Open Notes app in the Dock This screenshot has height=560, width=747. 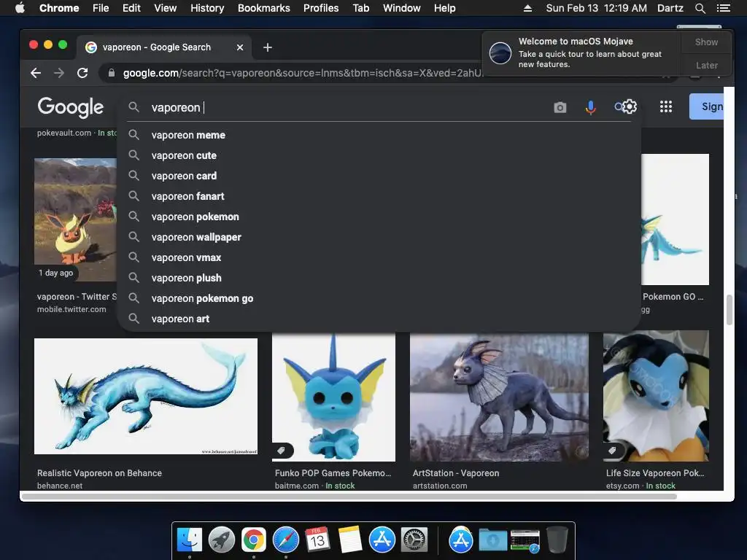pos(349,540)
